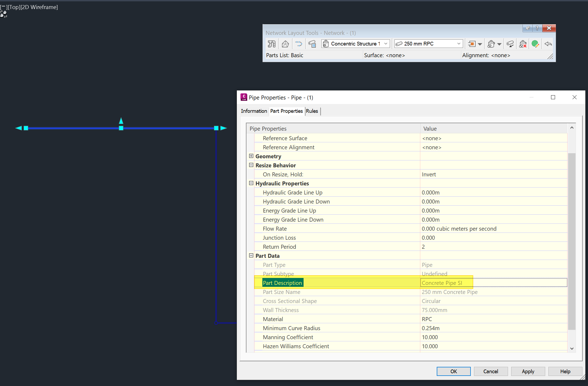
Task: Expand the Geometry section
Action: tap(251, 156)
